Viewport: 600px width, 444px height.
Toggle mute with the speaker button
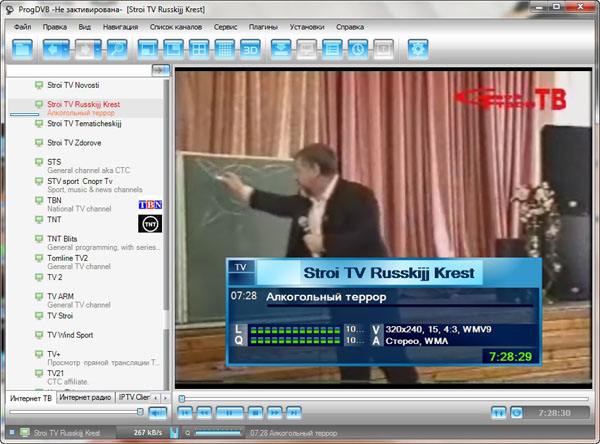click(x=158, y=412)
